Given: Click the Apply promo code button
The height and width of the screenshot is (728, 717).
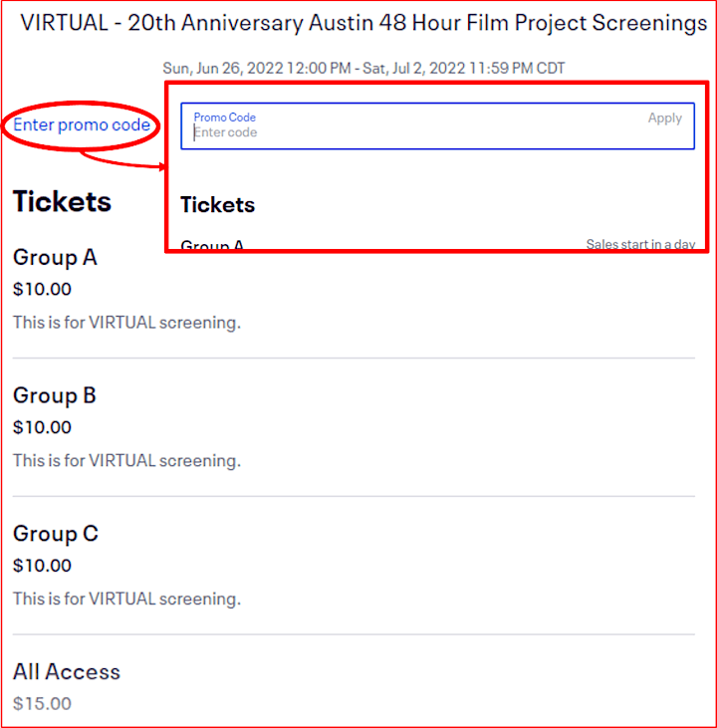Looking at the screenshot, I should point(664,119).
